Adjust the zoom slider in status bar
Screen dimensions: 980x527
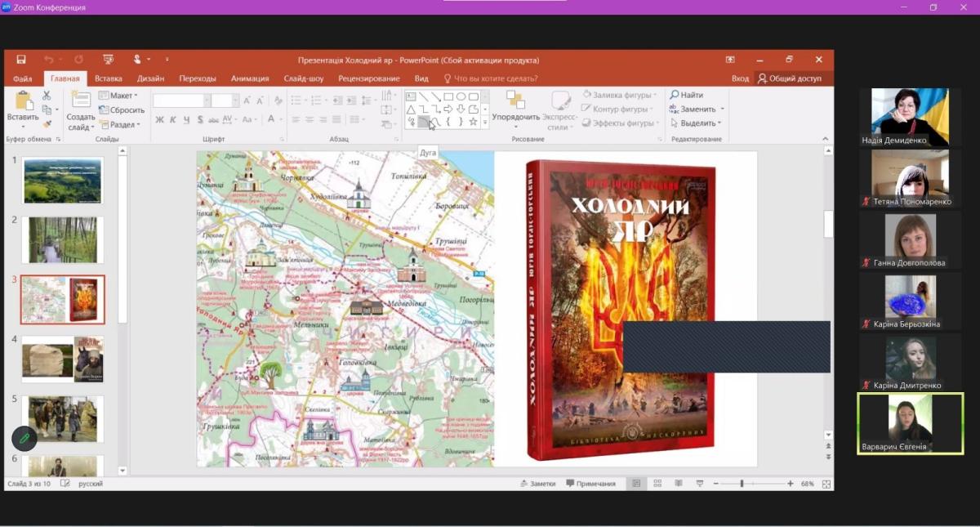(742, 484)
